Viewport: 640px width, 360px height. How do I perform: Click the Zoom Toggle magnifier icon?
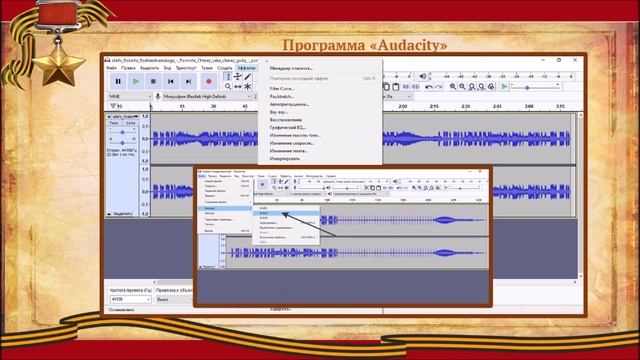pos(491,87)
